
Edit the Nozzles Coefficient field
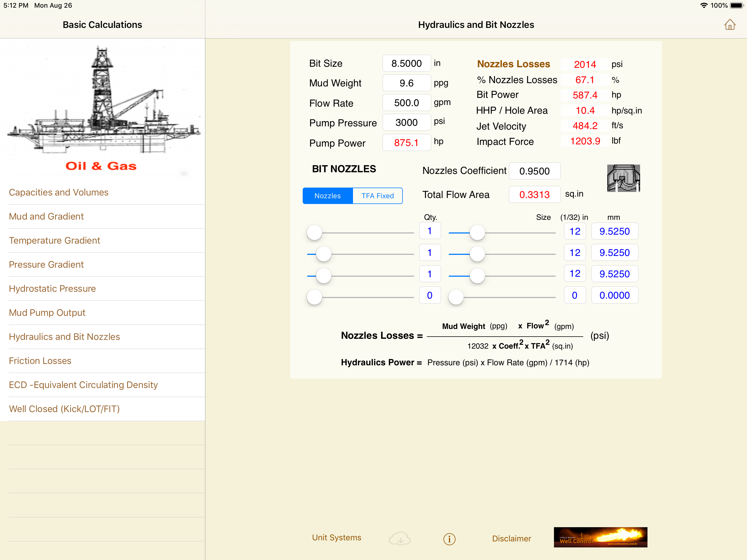[534, 171]
